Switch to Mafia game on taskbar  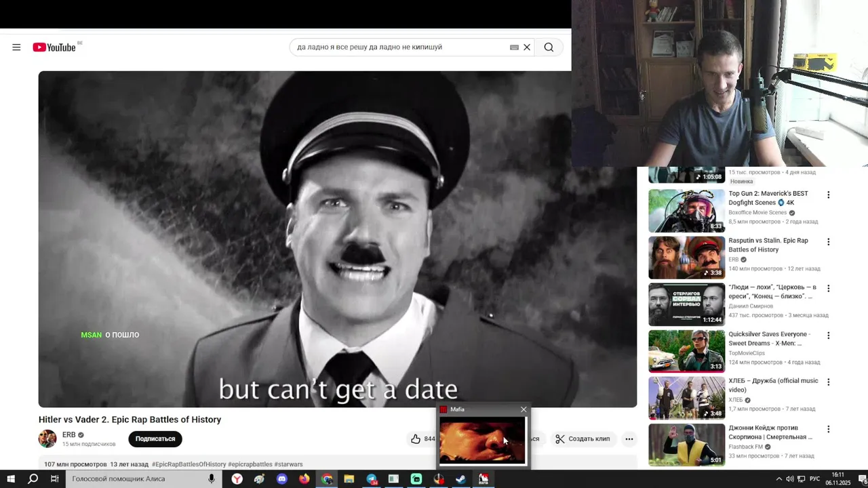[484, 479]
